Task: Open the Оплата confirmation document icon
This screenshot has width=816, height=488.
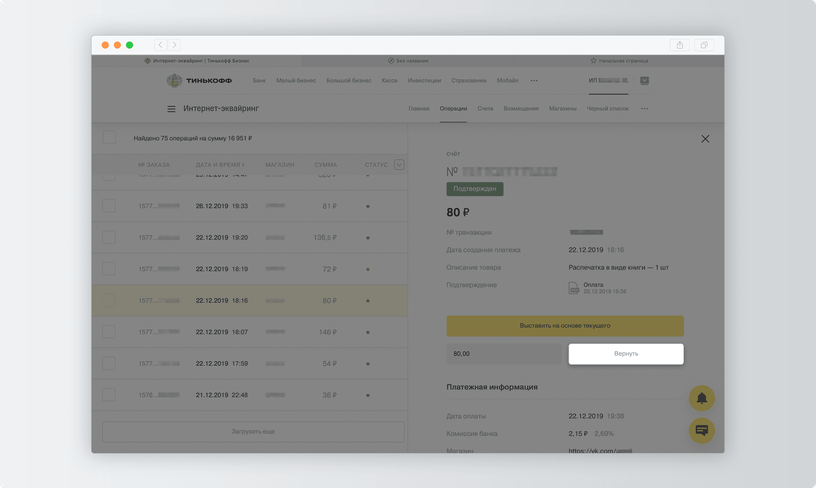Action: [x=573, y=288]
